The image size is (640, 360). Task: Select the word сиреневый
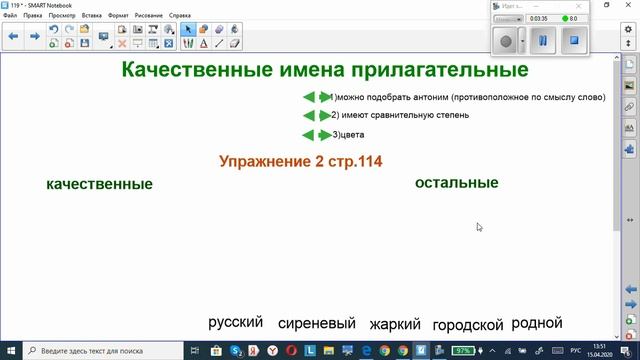coord(317,324)
